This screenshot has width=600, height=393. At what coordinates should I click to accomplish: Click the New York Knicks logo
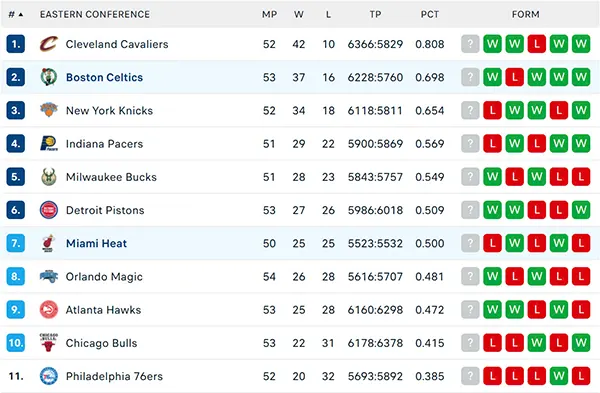coord(49,110)
